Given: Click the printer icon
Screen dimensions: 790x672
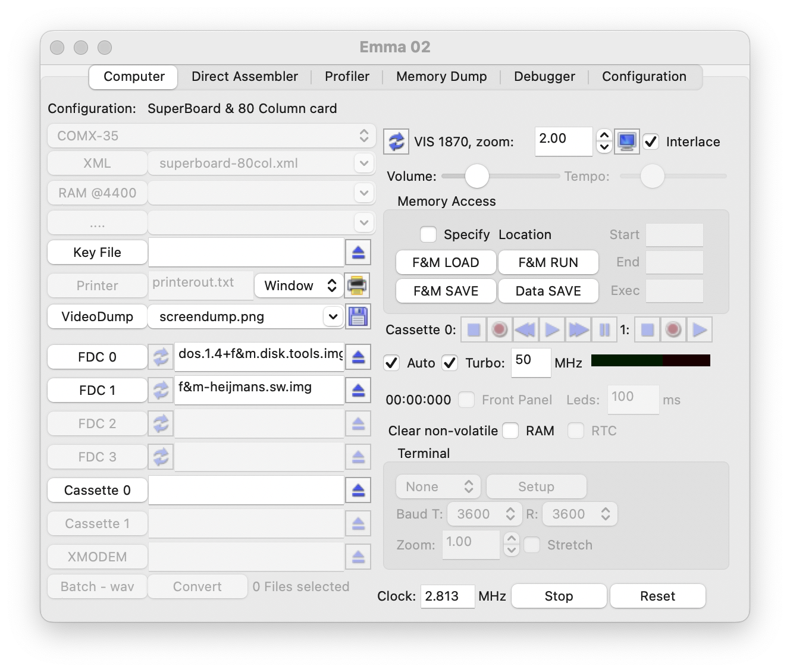Looking at the screenshot, I should coord(358,285).
